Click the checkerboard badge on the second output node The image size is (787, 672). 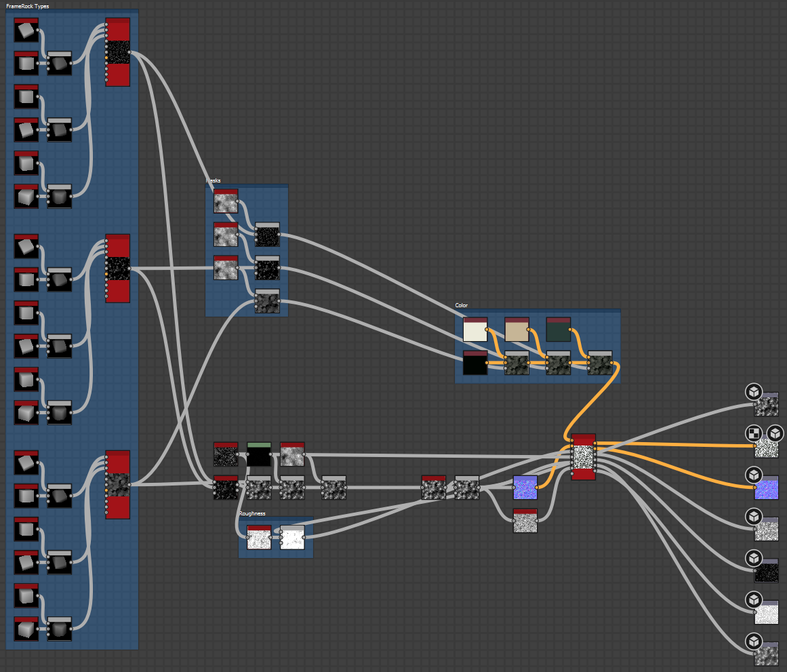coord(753,433)
